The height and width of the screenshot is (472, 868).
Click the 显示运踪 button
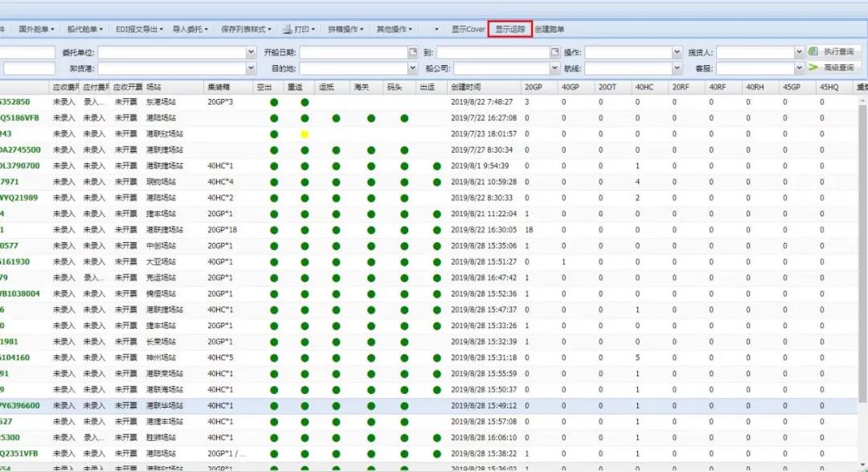point(510,29)
